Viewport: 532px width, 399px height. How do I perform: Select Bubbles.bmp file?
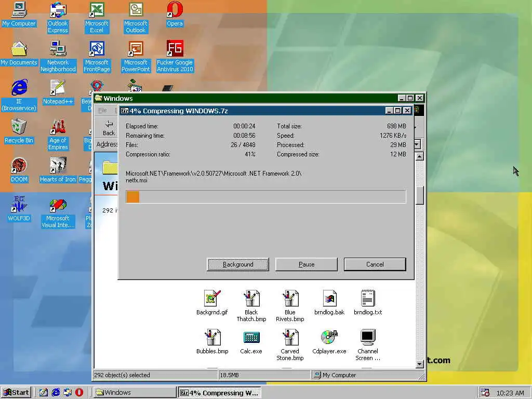pyautogui.click(x=212, y=342)
